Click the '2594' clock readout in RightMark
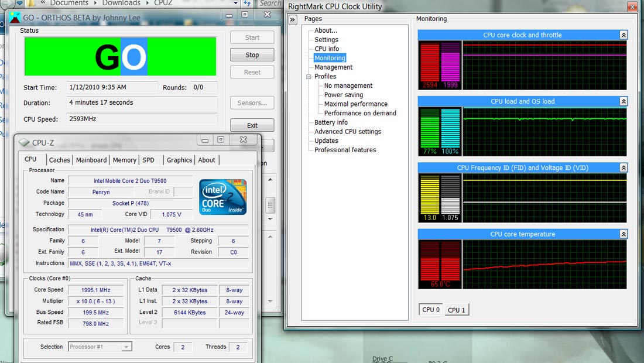 pos(430,85)
